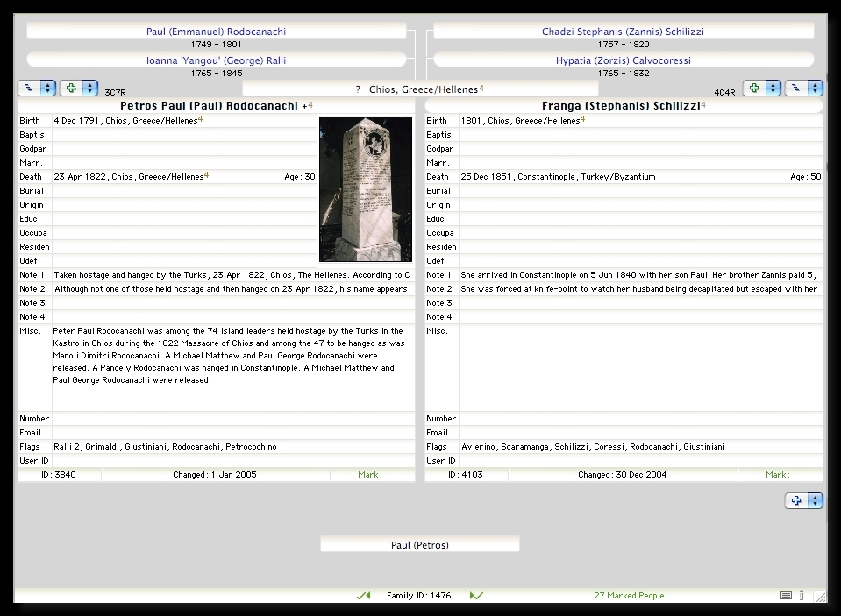Click the marriage place field showing Chios
The height and width of the screenshot is (616, 841).
(421, 89)
